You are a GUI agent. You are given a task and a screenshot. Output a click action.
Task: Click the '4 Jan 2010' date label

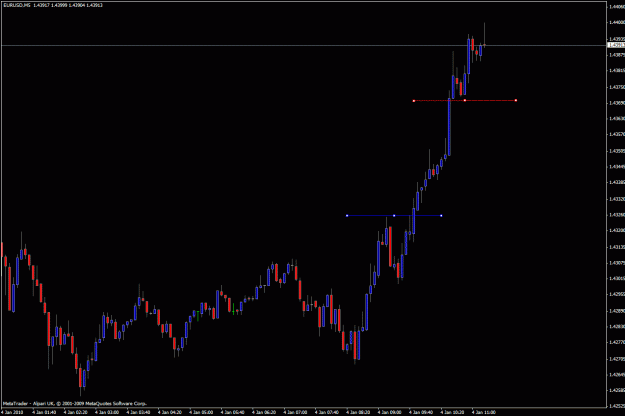point(12,412)
